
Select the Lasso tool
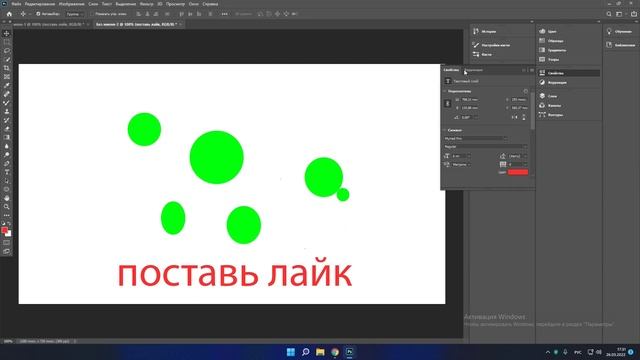point(7,51)
